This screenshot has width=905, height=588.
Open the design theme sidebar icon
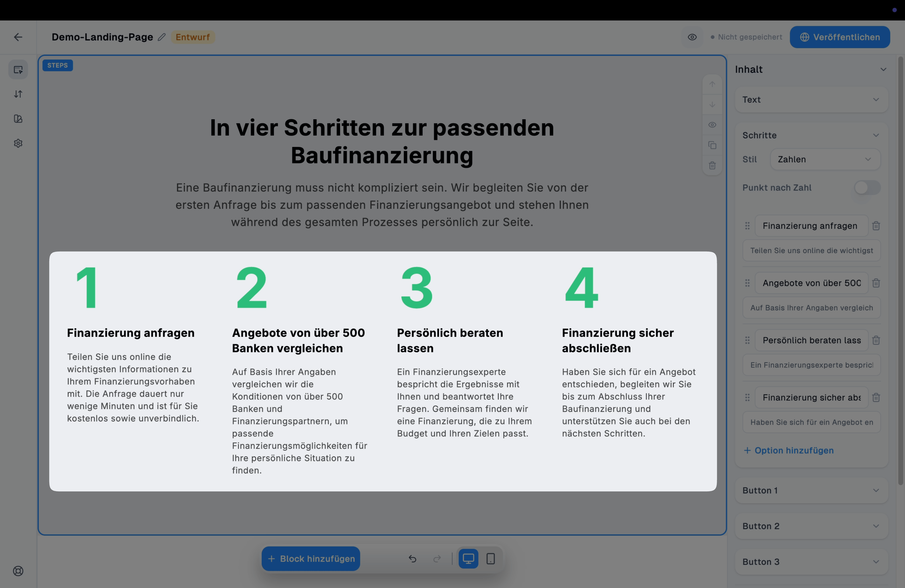(x=18, y=119)
